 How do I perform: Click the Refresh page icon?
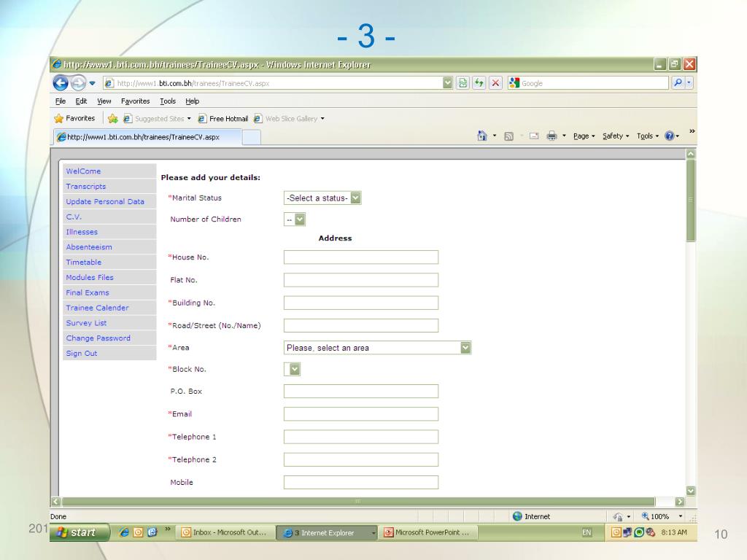pyautogui.click(x=479, y=83)
